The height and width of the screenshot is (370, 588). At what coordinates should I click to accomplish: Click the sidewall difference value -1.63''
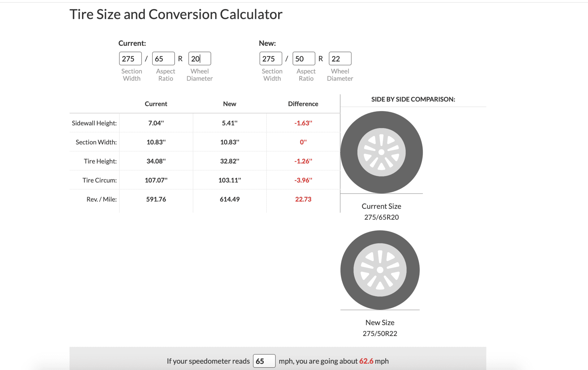click(x=303, y=123)
